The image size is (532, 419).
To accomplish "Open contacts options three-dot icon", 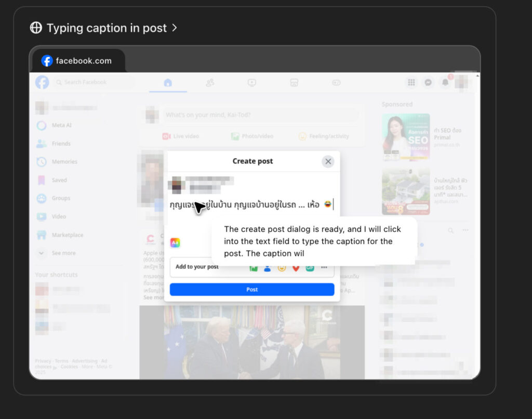I will (x=465, y=230).
